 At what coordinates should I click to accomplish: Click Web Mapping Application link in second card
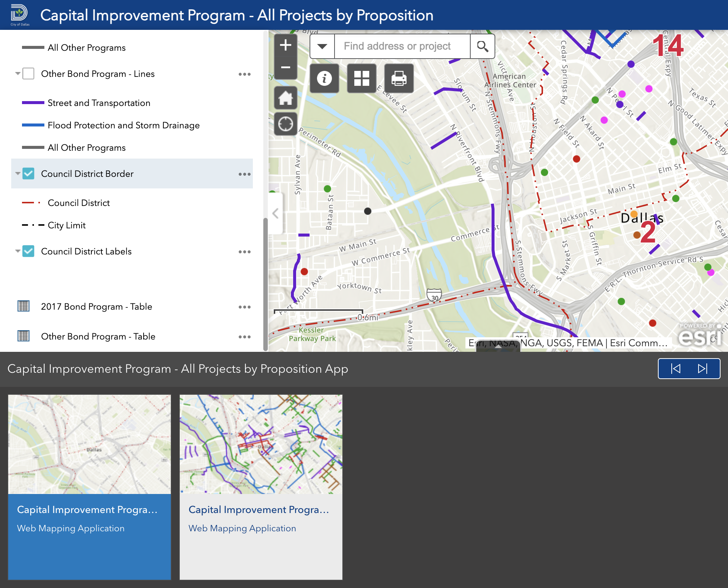pos(242,528)
